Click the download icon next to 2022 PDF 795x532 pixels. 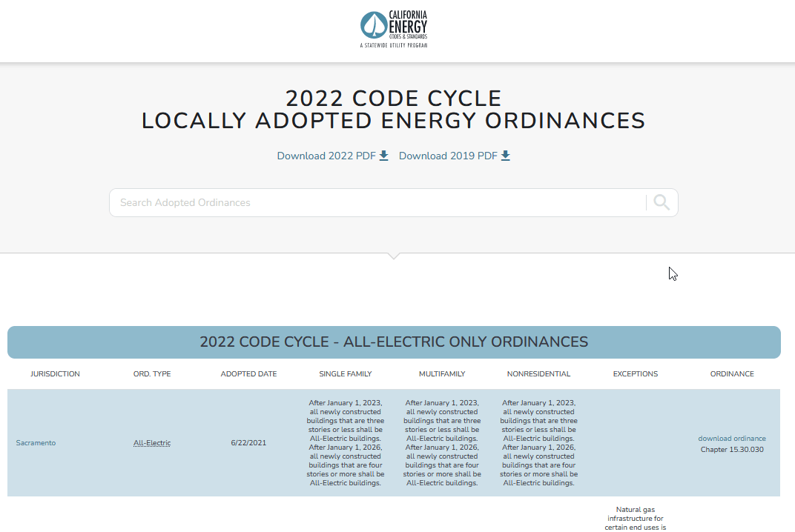pyautogui.click(x=383, y=156)
